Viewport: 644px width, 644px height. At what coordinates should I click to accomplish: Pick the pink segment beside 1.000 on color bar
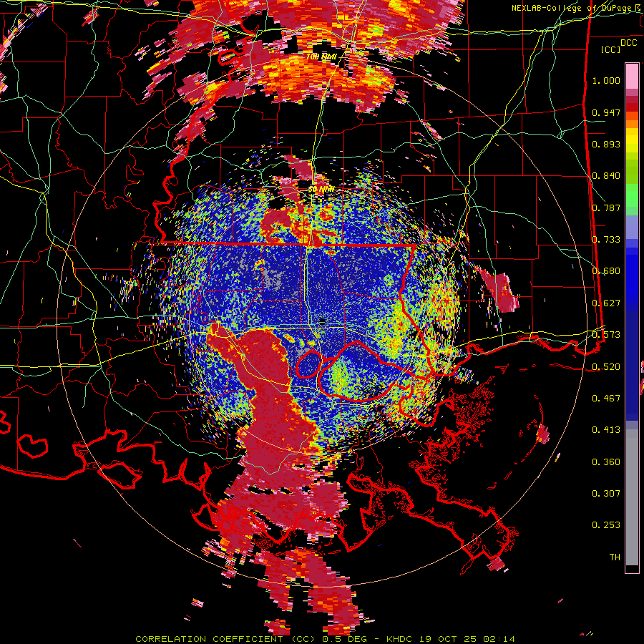(632, 77)
